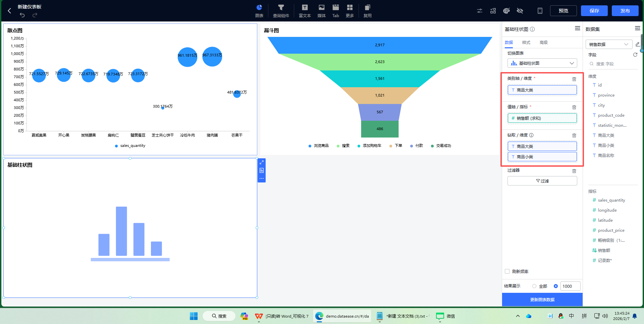Screen dimensions: 644x324
Task: Toggle the 浏览商品 legend in funnel chart
Action: [319, 146]
